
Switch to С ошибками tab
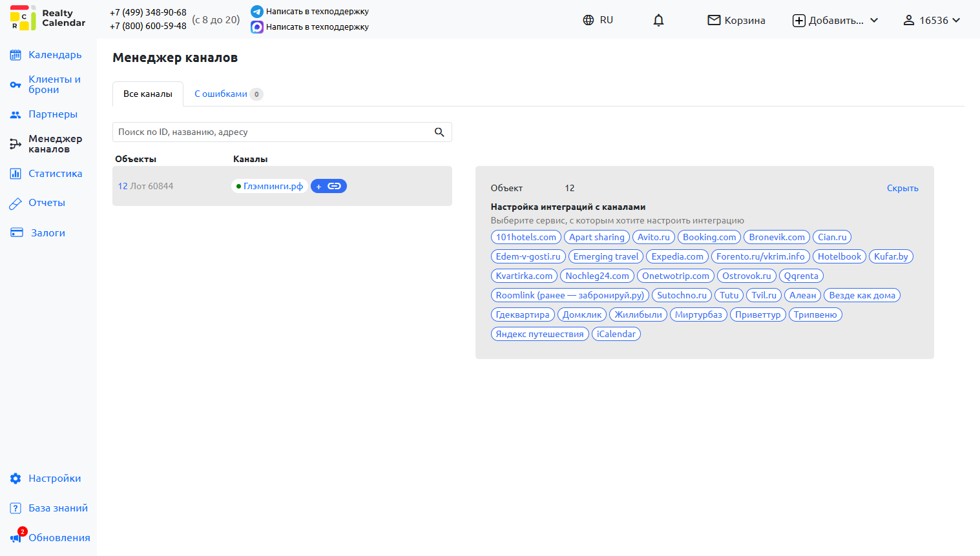[x=229, y=94]
